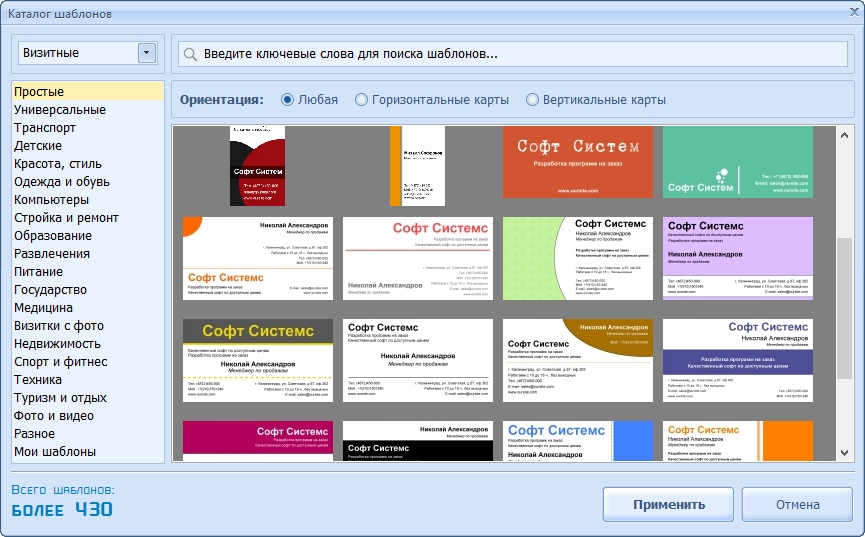The height and width of the screenshot is (537, 865).
Task: Choose the template with dark gray yellow-title header
Action: point(257,360)
